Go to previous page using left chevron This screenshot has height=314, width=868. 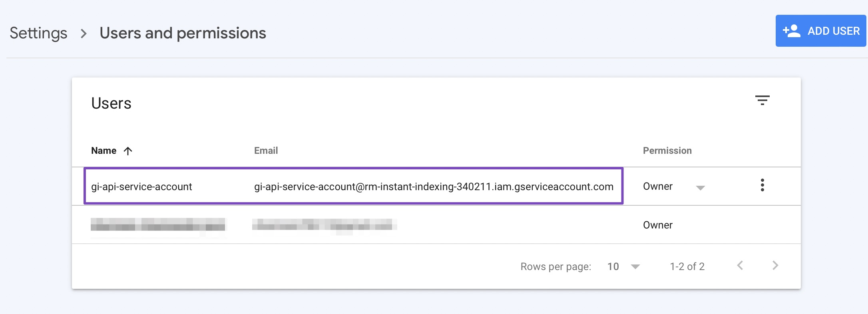(741, 266)
